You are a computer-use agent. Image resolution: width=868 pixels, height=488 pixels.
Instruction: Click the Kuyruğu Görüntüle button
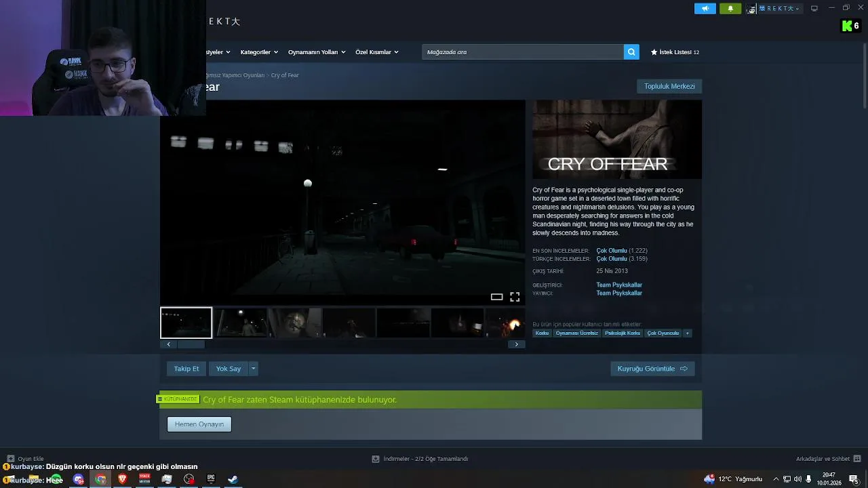(652, 369)
